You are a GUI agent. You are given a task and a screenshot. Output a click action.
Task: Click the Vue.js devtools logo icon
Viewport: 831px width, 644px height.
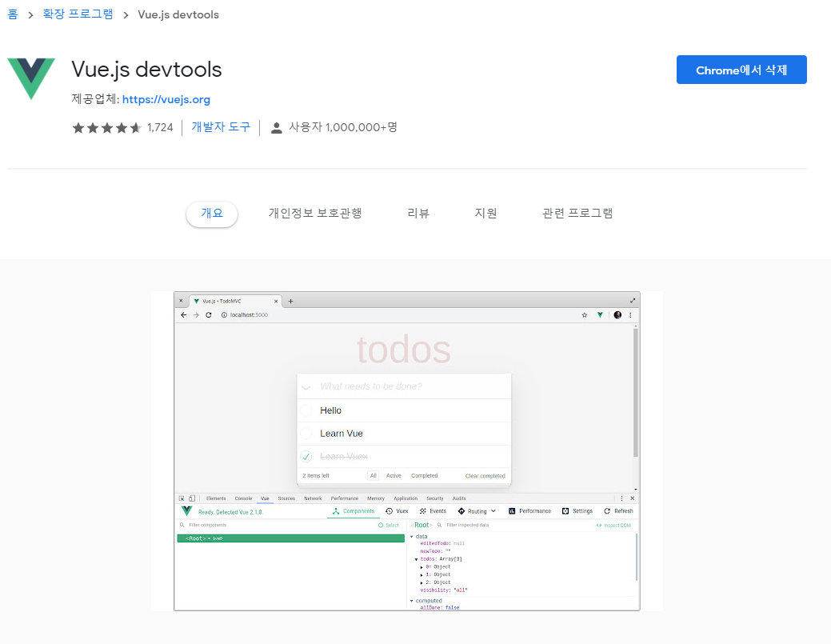(x=31, y=78)
